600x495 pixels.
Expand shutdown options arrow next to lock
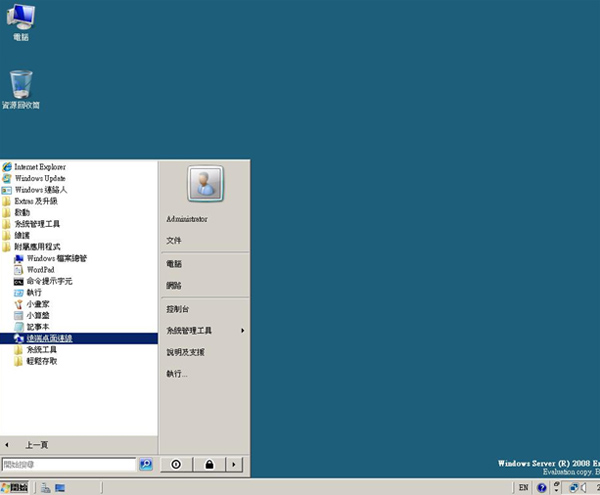click(234, 464)
